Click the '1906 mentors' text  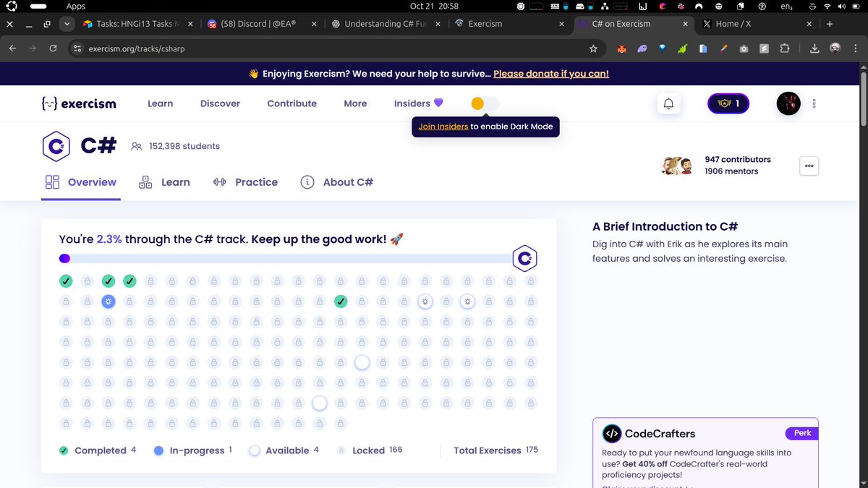pos(731,171)
